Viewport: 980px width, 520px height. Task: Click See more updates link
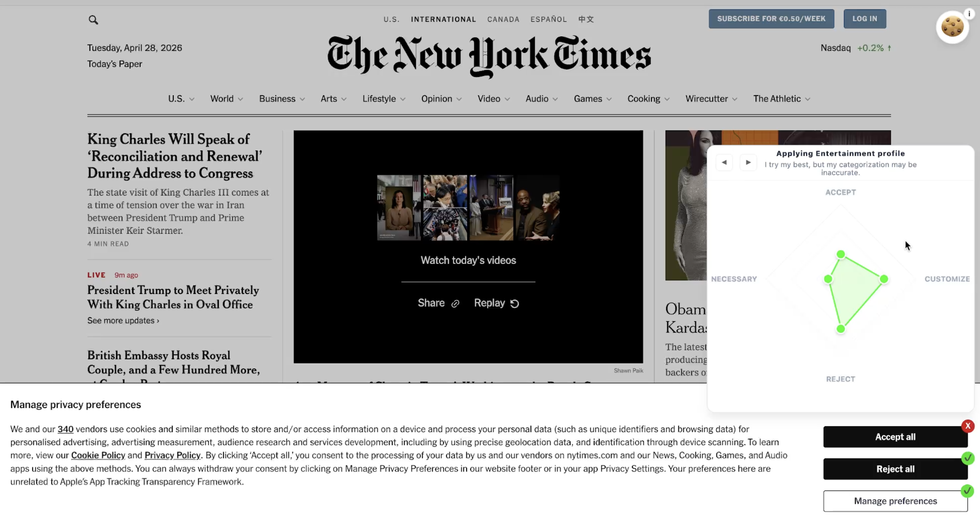(123, 321)
